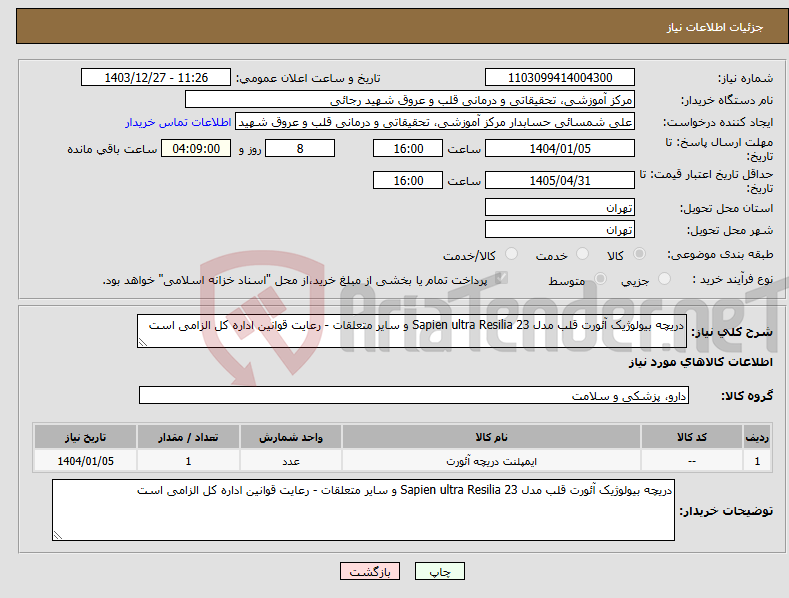Toggle the Islamic treasury payment checkbox
789x598 pixels.
click(x=501, y=277)
